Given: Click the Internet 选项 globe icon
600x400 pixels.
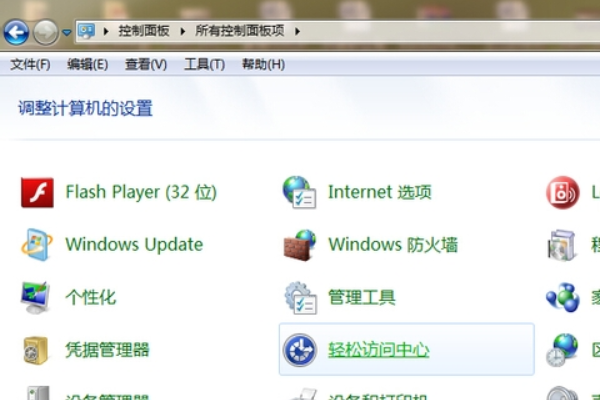Looking at the screenshot, I should tap(300, 192).
